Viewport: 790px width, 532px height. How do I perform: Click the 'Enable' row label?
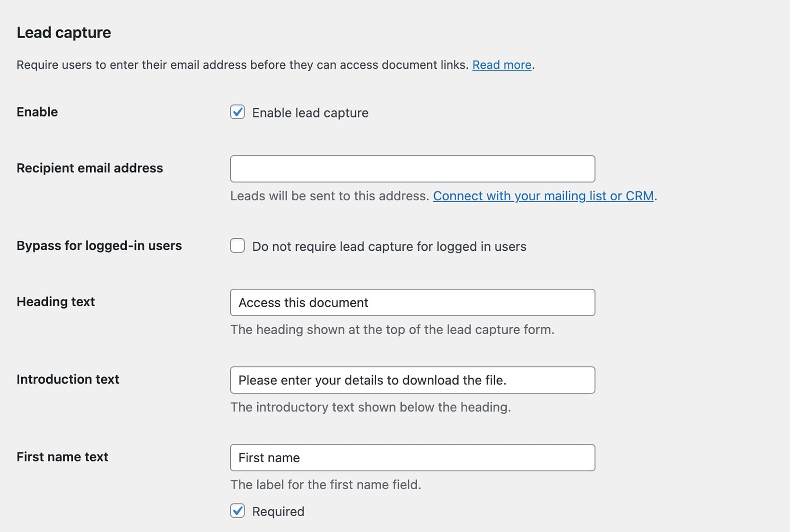(37, 112)
